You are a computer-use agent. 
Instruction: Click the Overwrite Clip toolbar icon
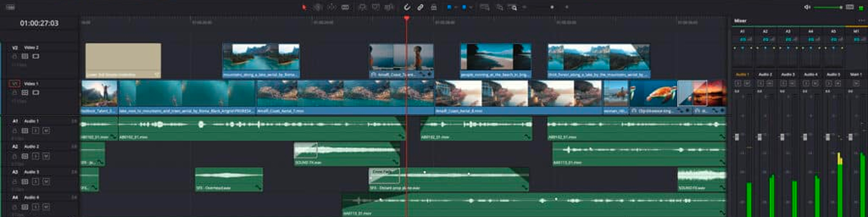pos(376,7)
